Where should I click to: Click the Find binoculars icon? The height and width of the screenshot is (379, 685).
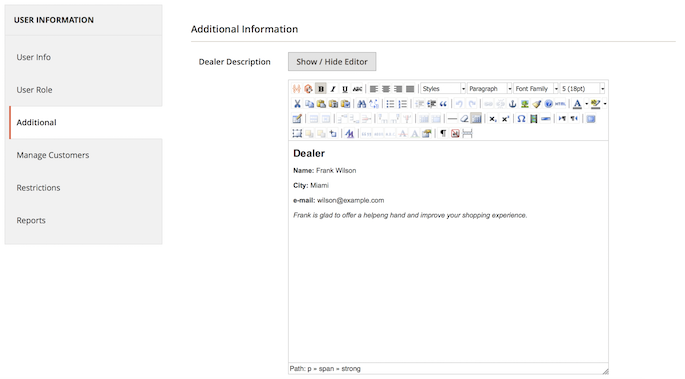(361, 104)
